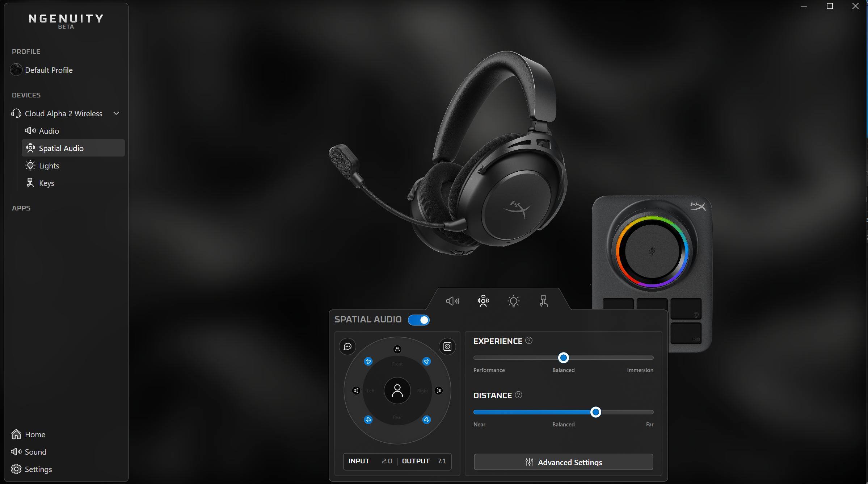Click the listener person icon in ring center
Viewport: 868px width, 484px height.
click(397, 391)
